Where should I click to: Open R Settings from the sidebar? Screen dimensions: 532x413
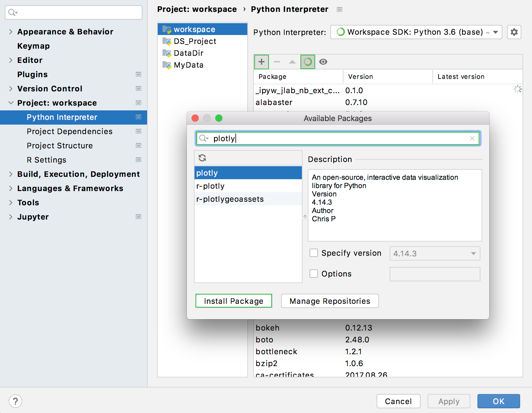click(x=46, y=160)
